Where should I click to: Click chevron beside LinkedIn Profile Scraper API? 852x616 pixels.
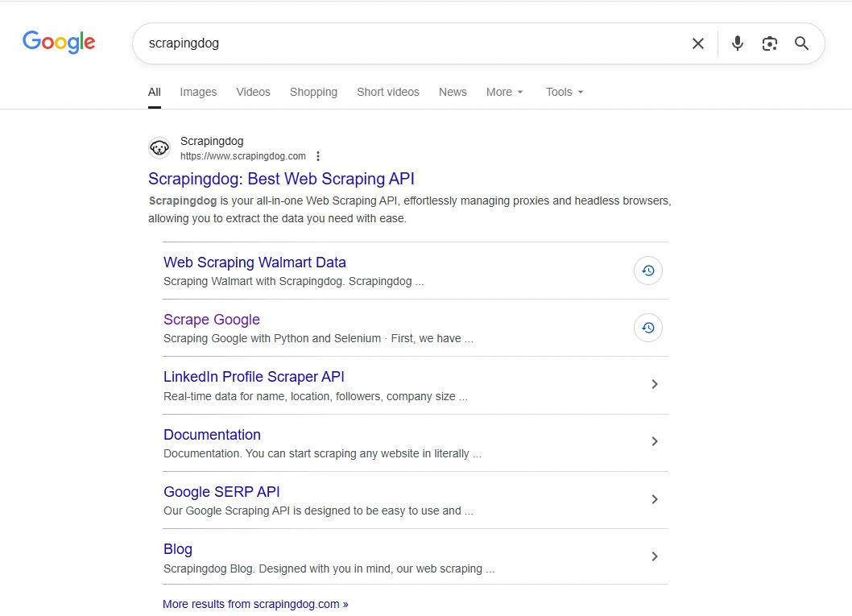(x=654, y=385)
